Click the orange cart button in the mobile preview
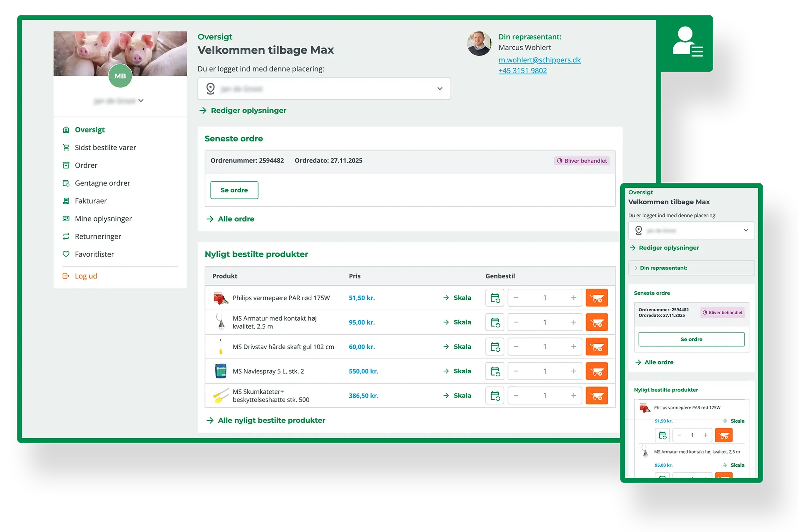Screen dimensions: 798x532 723,435
